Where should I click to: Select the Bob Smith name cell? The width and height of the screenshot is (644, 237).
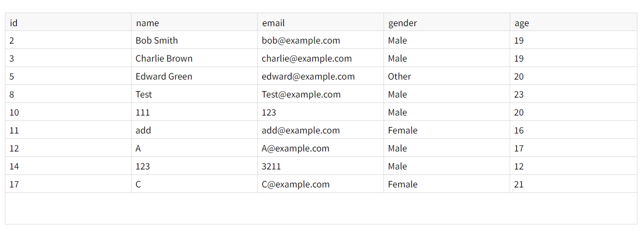point(157,40)
